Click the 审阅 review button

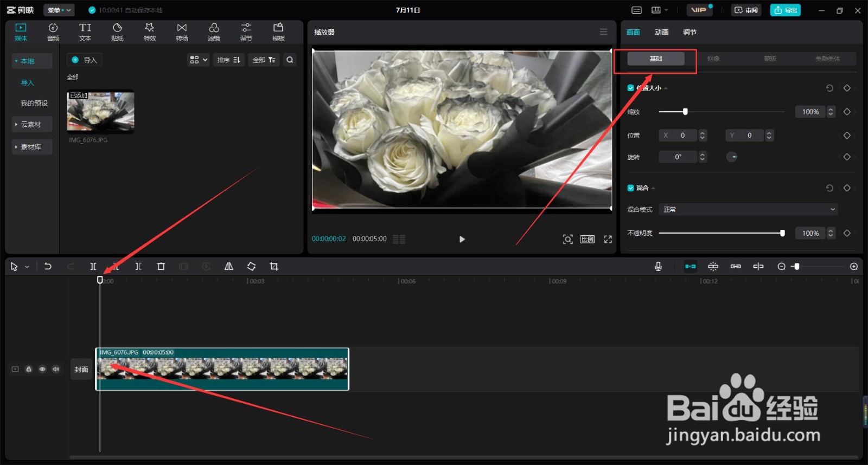click(x=746, y=10)
